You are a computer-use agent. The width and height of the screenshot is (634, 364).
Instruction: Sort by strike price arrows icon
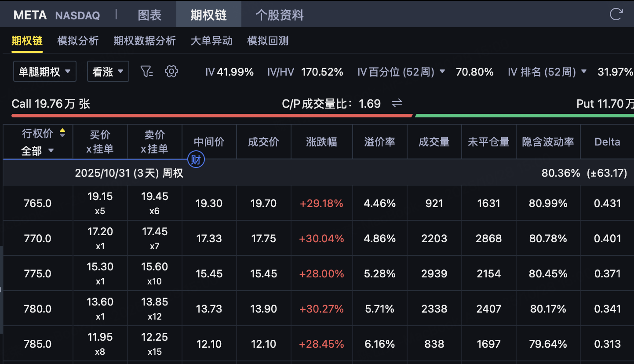(62, 133)
